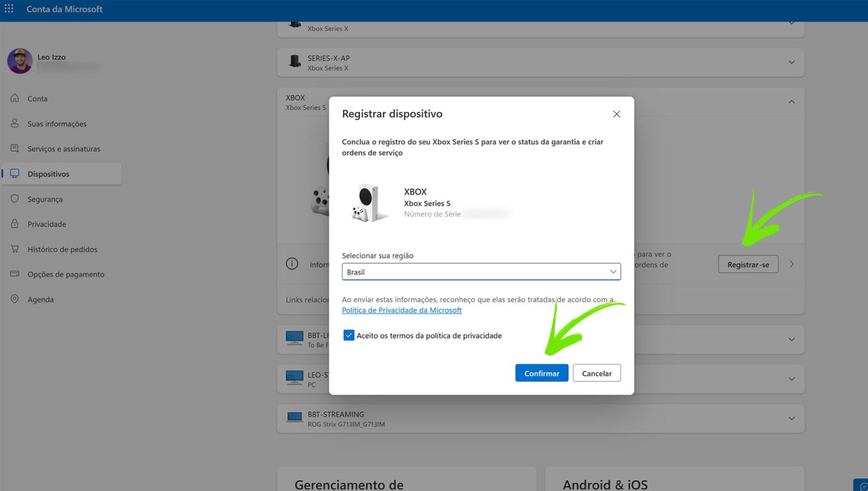This screenshot has width=868, height=491.
Task: Open Suas informações in the sidebar
Action: [x=57, y=124]
